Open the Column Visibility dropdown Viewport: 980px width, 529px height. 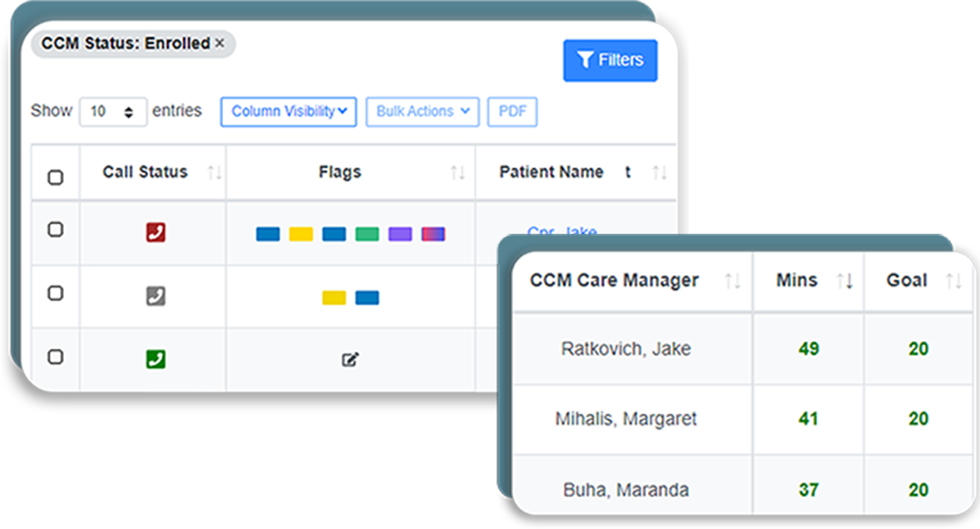point(288,112)
